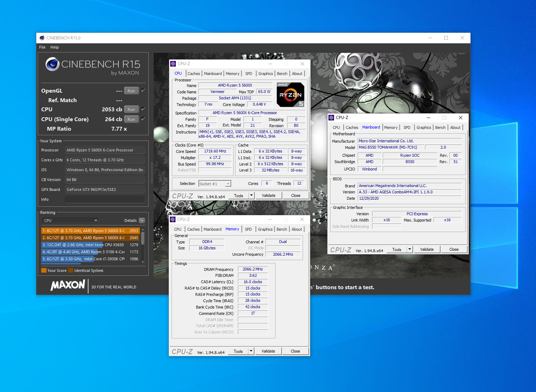Open the Ranking CPU dropdown
Image resolution: width=536 pixels, height=392 pixels.
click(x=70, y=220)
